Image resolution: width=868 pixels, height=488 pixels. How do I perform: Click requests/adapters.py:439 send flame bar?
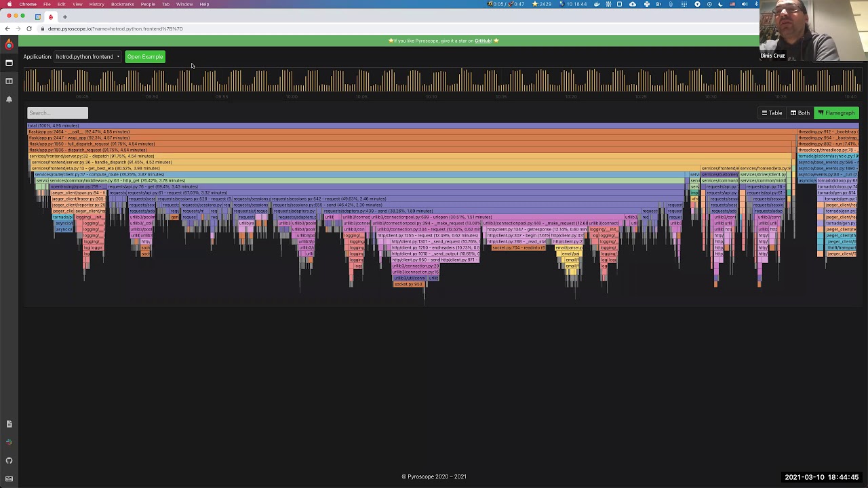coord(482,211)
